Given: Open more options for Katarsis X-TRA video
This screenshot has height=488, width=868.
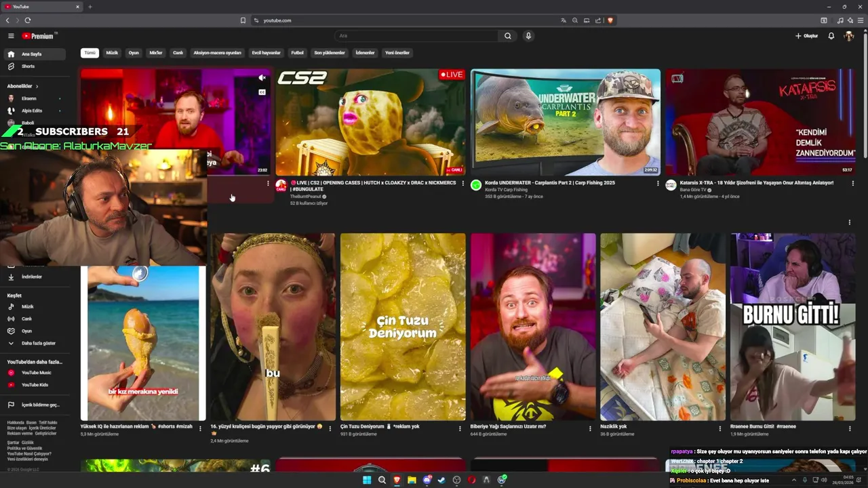Looking at the screenshot, I should coord(853,183).
